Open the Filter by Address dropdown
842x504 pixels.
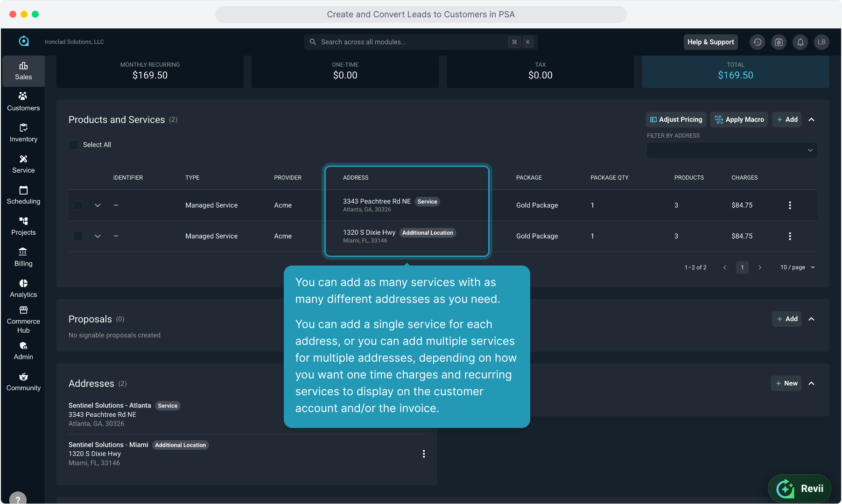pyautogui.click(x=732, y=150)
